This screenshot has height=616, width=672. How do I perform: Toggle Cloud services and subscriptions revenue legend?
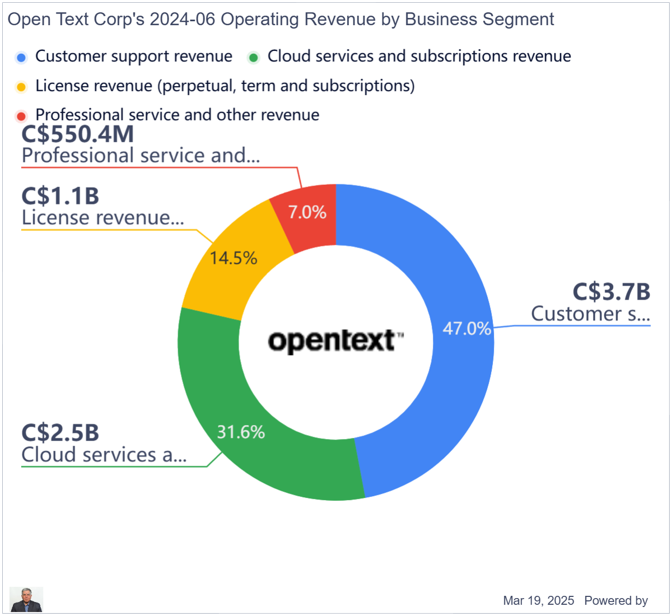[x=419, y=57]
